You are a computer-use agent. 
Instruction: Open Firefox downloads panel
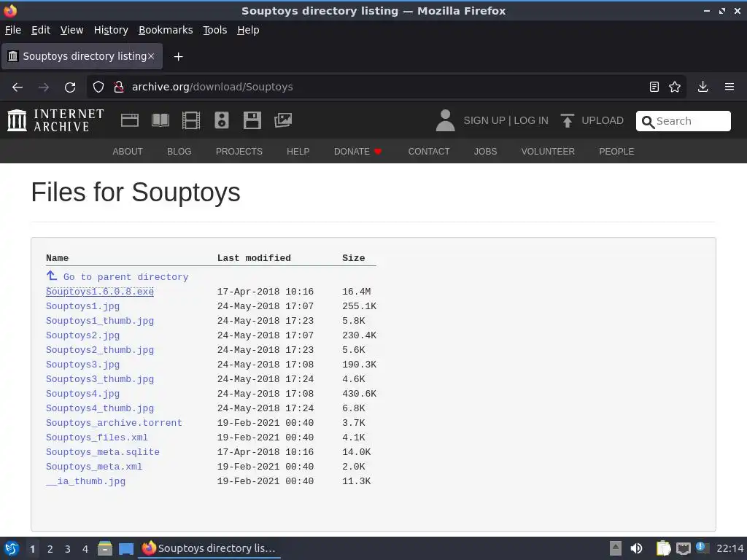(x=703, y=87)
